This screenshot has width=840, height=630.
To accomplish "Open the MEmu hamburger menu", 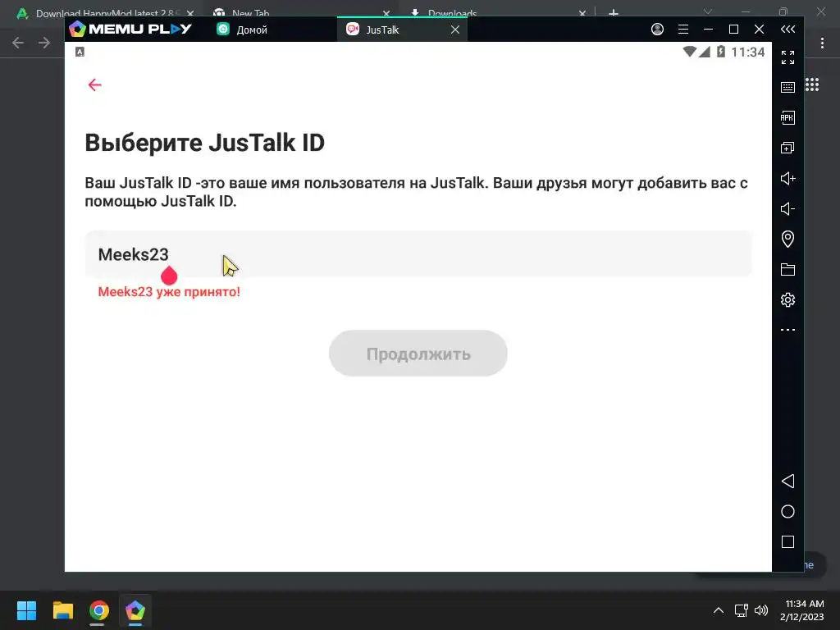I will coord(683,30).
